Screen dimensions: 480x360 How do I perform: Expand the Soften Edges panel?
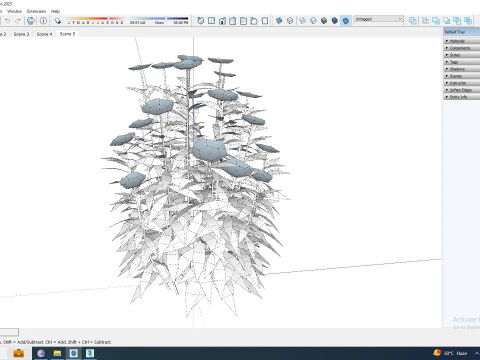point(462,90)
